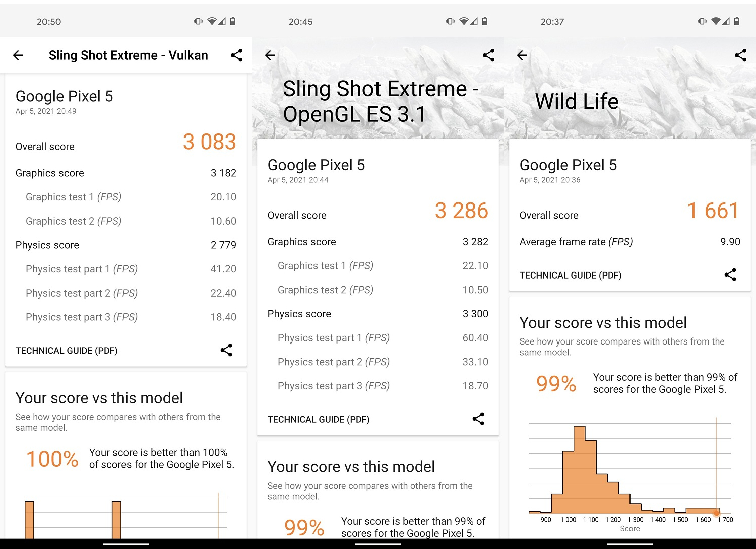
Task: Tap top share icon on Wild Life screen
Action: click(740, 55)
